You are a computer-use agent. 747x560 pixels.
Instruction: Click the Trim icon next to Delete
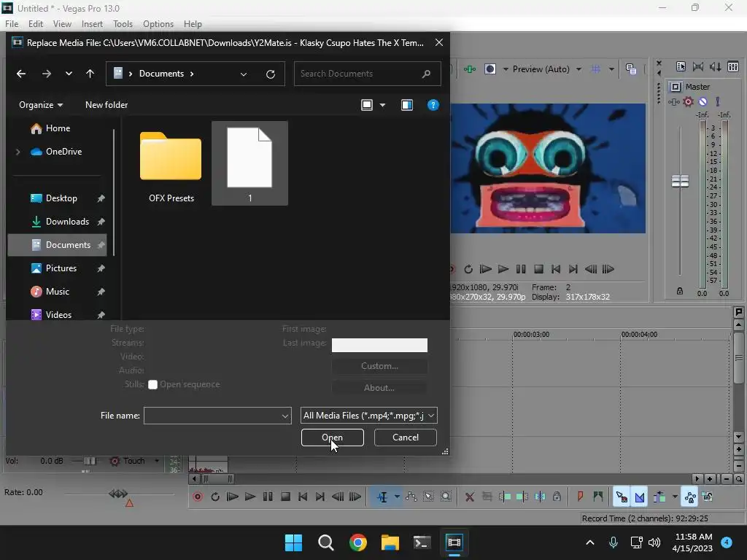point(487,497)
